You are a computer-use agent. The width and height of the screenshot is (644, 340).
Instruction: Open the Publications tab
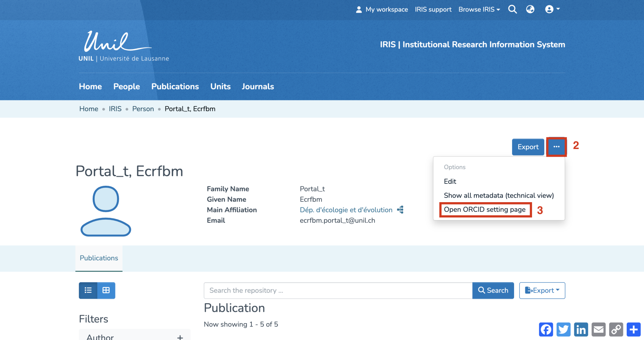[x=99, y=258]
